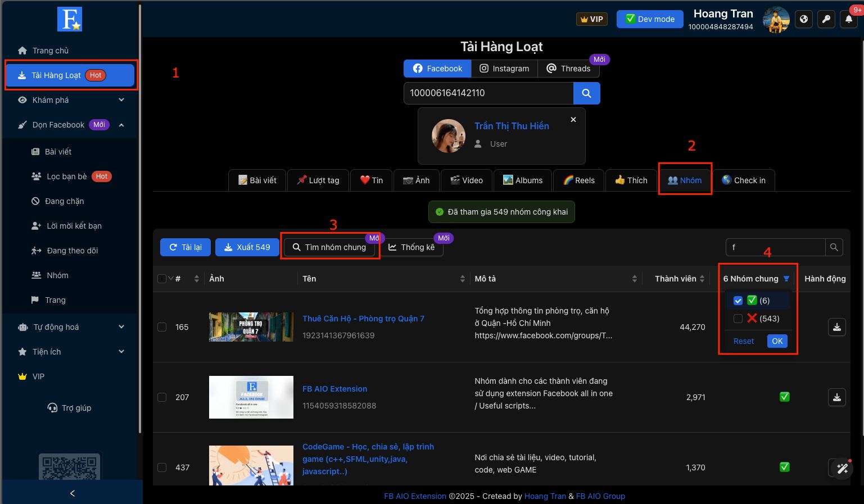This screenshot has height=504, width=864.
Task: Open Lọc bạn bè in sidebar
Action: tap(71, 176)
